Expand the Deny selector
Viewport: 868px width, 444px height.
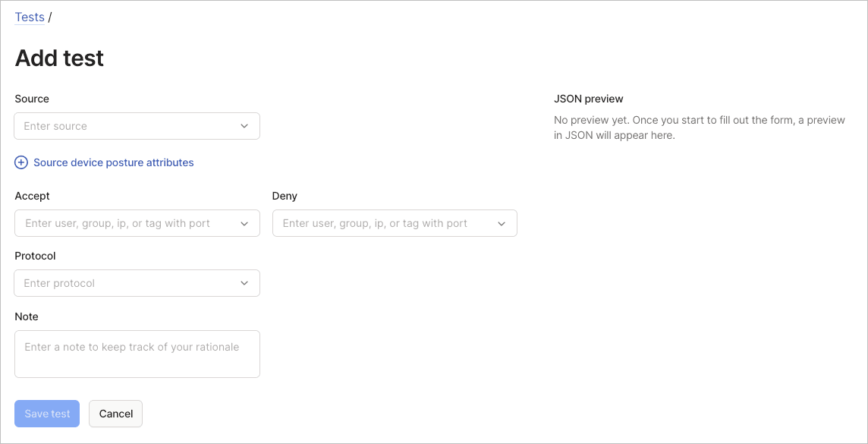click(395, 222)
